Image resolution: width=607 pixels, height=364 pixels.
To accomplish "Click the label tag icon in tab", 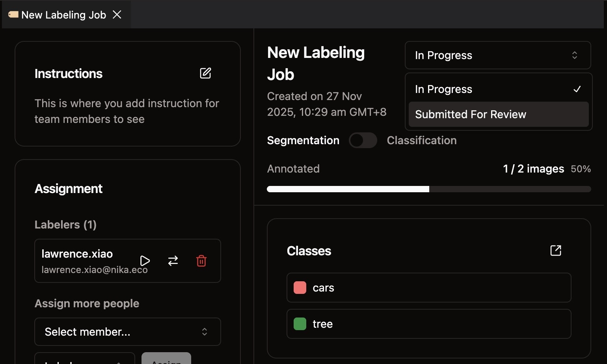I will (13, 15).
